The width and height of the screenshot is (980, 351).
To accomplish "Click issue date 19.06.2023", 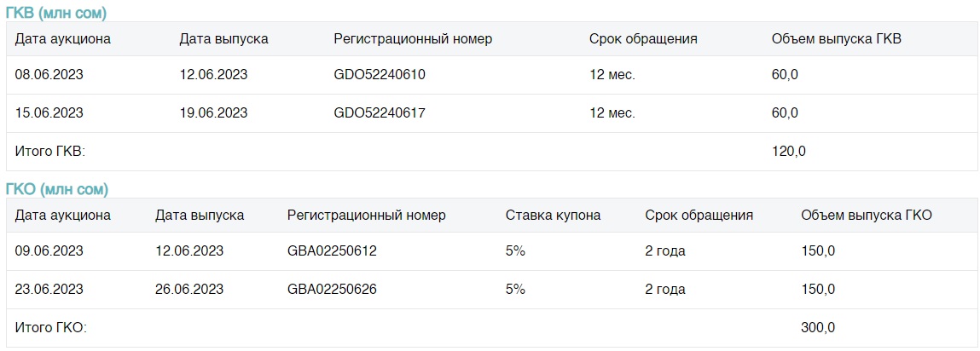I will coord(213,113).
